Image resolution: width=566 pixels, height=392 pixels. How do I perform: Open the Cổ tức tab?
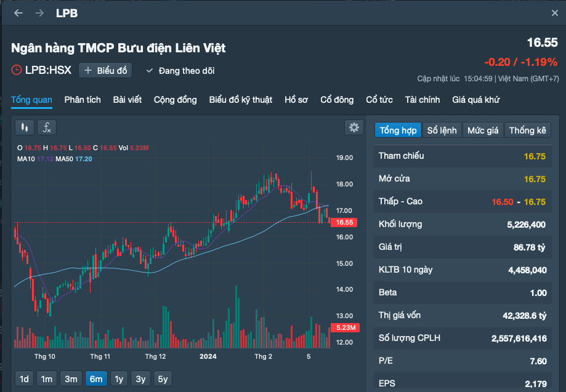tap(379, 100)
